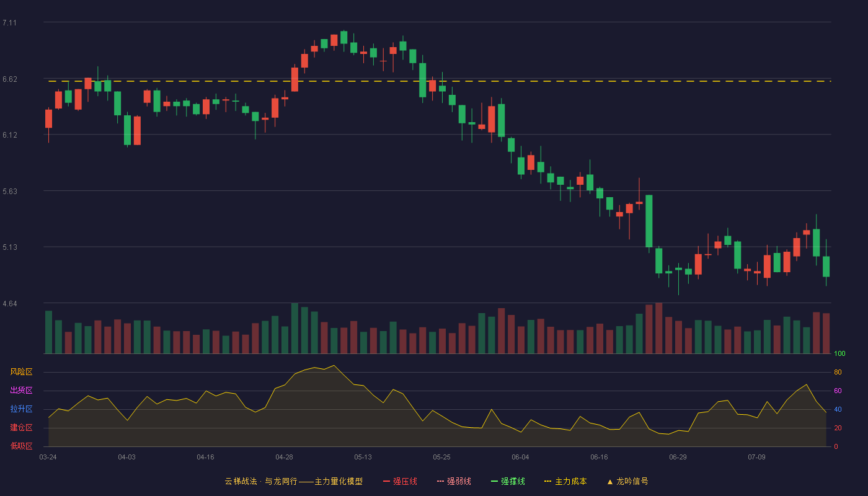Click the 7.11 price axis label
The height and width of the screenshot is (496, 868).
click(x=9, y=23)
